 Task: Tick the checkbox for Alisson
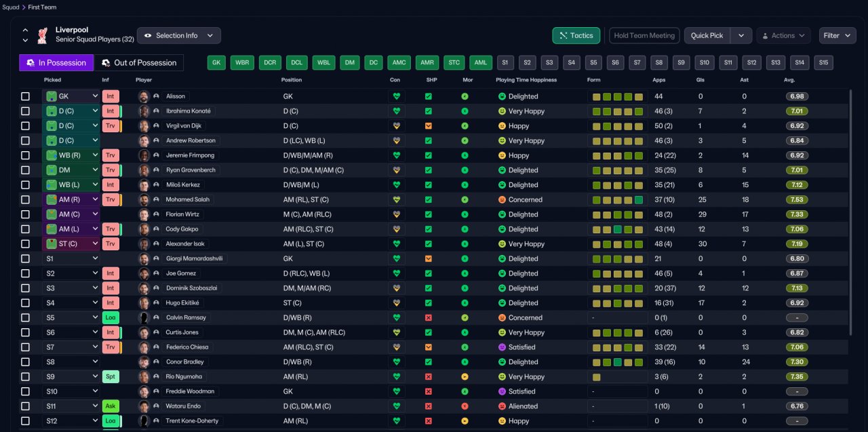25,96
